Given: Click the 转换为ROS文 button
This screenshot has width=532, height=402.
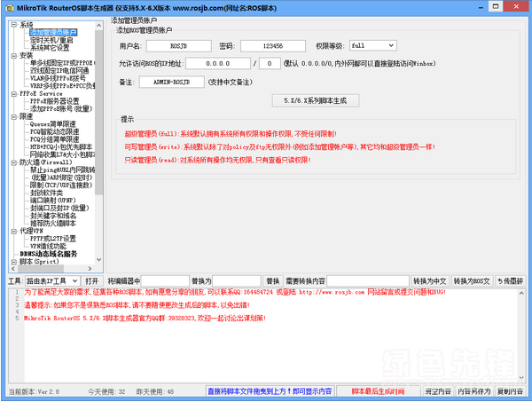Looking at the screenshot, I should click(x=472, y=281).
